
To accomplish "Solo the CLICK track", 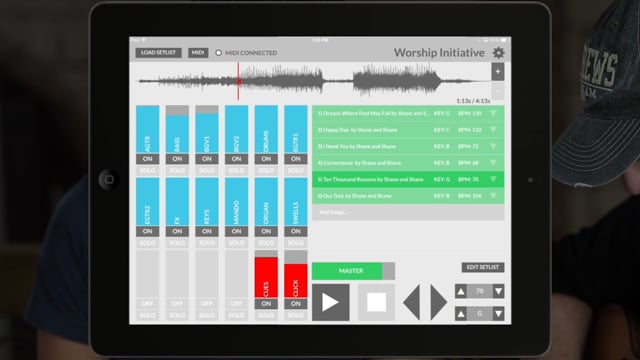I will point(296,315).
